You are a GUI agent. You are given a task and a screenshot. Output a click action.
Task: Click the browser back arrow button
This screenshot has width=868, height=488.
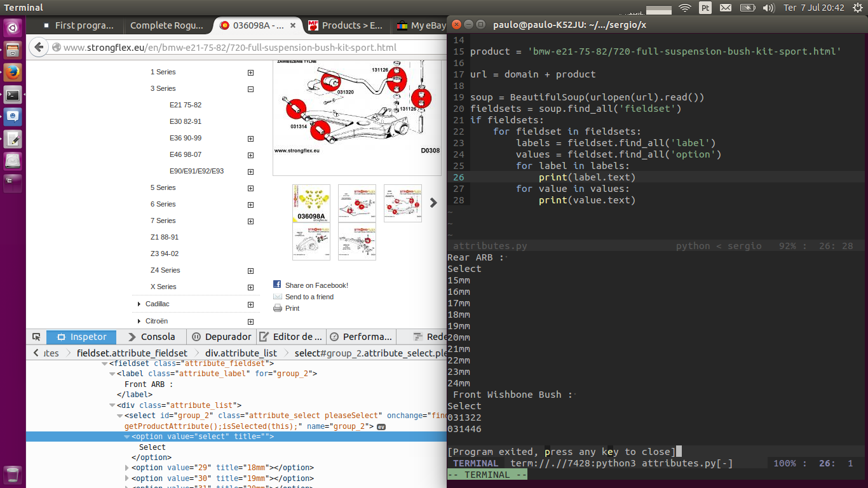[x=39, y=47]
